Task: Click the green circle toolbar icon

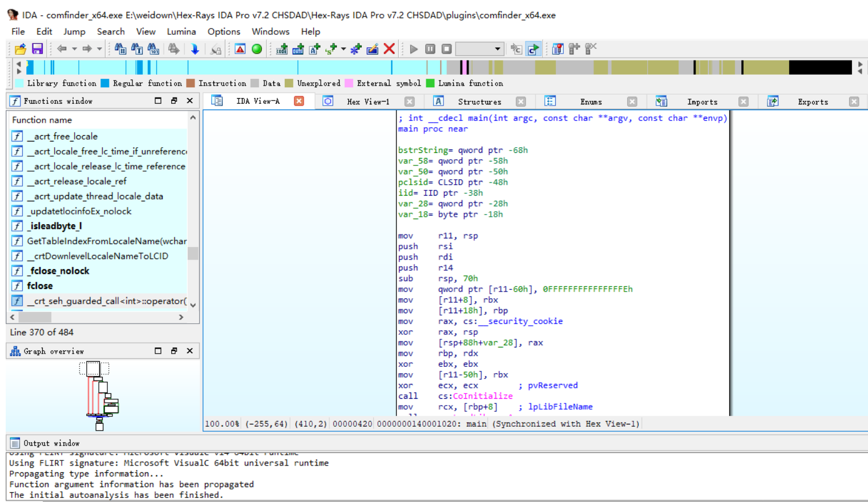Action: [257, 49]
